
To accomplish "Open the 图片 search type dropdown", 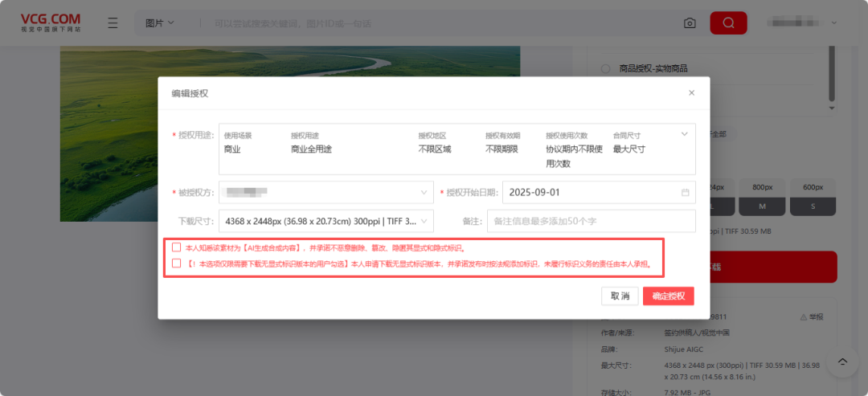I will 160,23.
